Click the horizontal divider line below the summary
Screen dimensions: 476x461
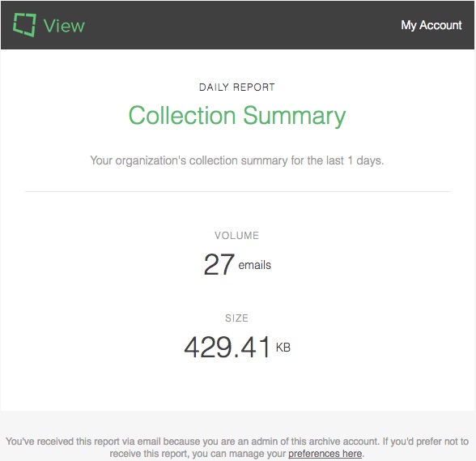click(x=237, y=192)
